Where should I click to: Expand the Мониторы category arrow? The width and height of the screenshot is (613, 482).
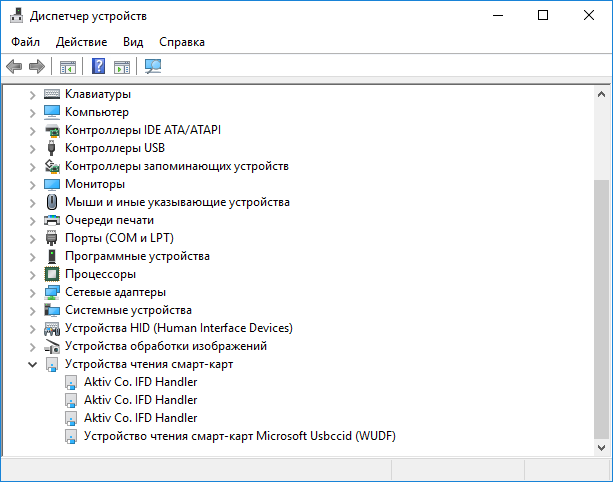[32, 185]
